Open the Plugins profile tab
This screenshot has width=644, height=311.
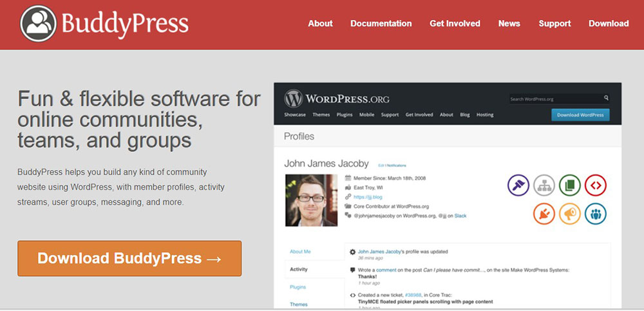tap(298, 287)
